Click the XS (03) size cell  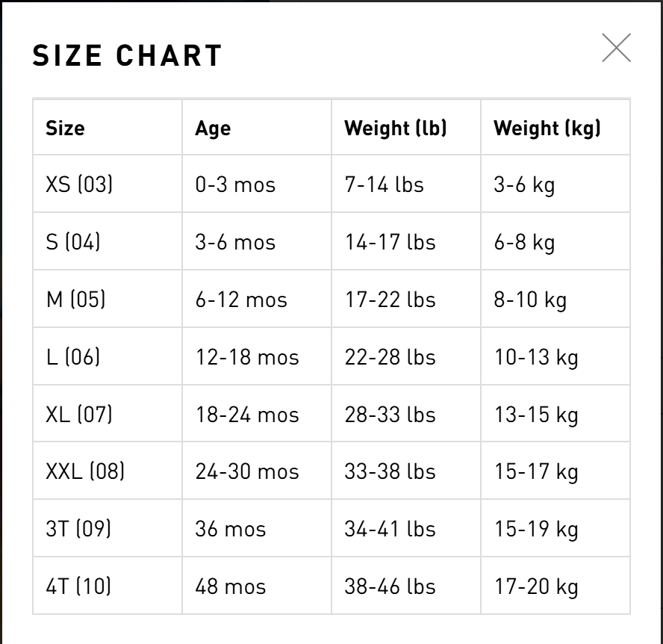pyautogui.click(x=79, y=185)
